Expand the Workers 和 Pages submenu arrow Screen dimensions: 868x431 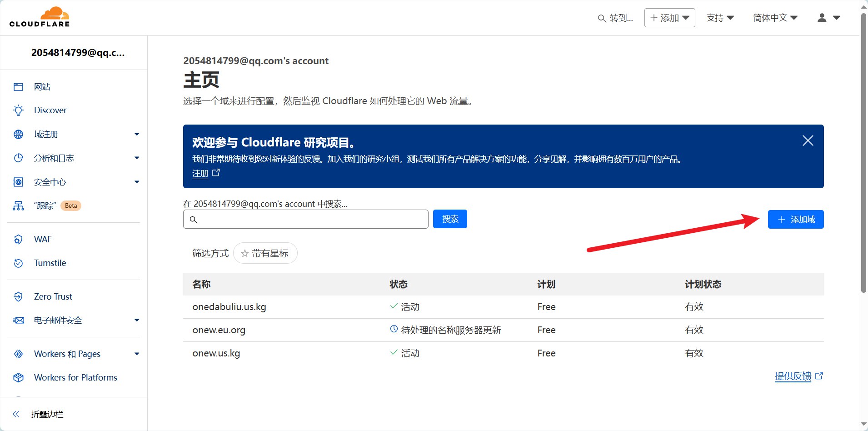click(137, 354)
